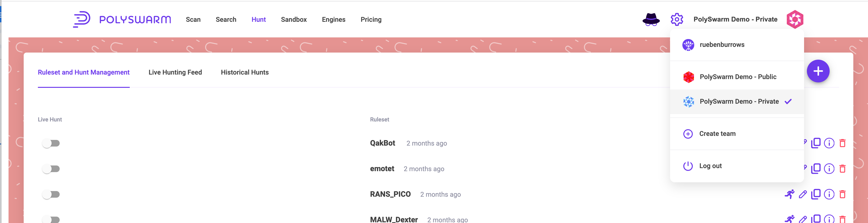868x223 pixels.
Task: Open the incognito hat-and-glasses icon
Action: (651, 20)
